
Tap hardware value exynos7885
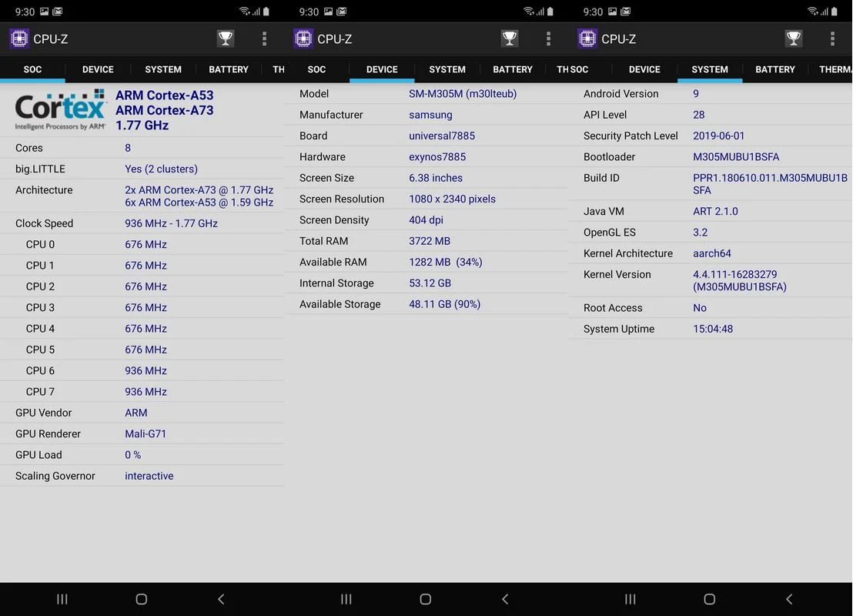tap(437, 157)
